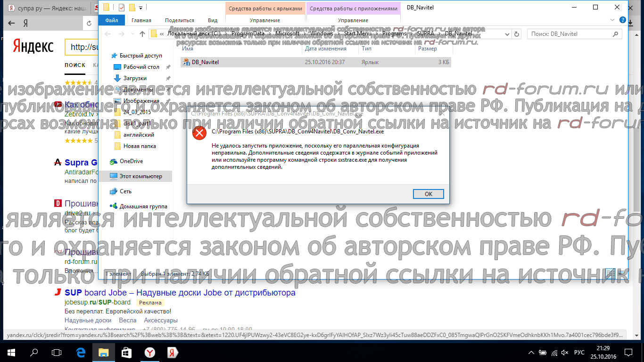Click the ProgramData breadcrumb segment

click(249, 34)
